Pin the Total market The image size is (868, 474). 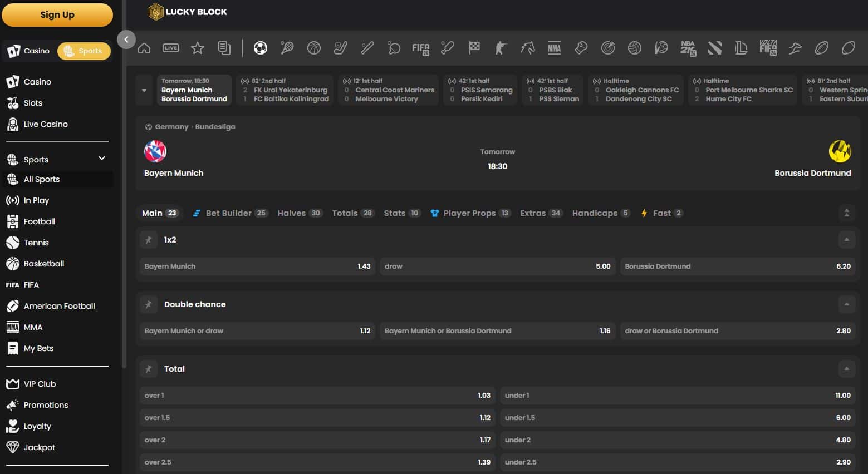[x=149, y=369]
